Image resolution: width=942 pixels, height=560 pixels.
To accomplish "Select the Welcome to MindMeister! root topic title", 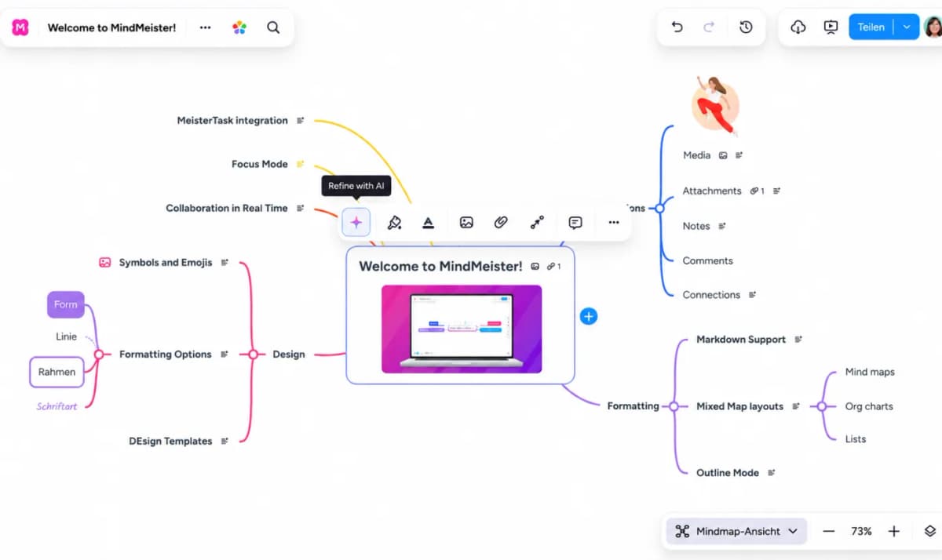I will click(440, 267).
